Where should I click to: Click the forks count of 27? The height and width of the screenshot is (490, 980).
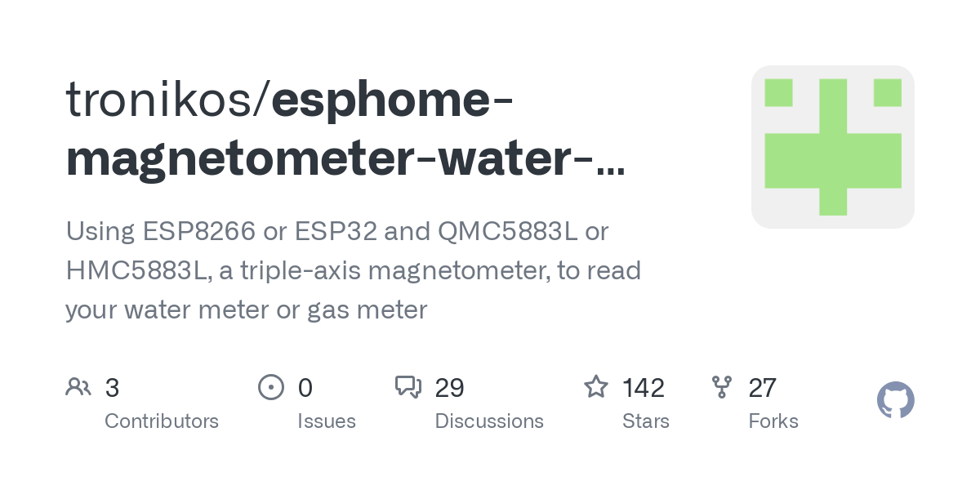click(x=762, y=388)
